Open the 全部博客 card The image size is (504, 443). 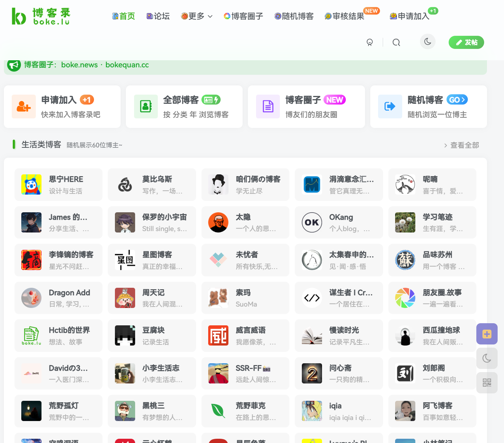point(184,107)
